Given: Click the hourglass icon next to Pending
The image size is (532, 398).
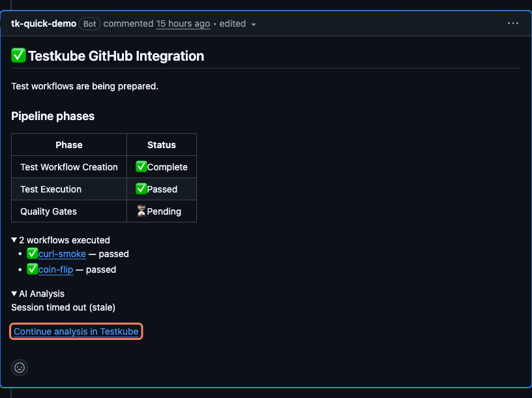Looking at the screenshot, I should [x=141, y=211].
